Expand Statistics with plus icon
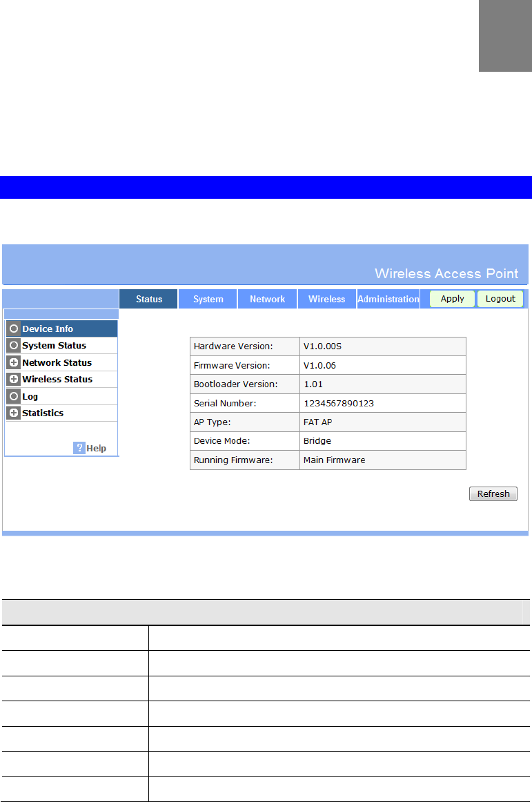This screenshot has width=532, height=802. click(x=14, y=413)
